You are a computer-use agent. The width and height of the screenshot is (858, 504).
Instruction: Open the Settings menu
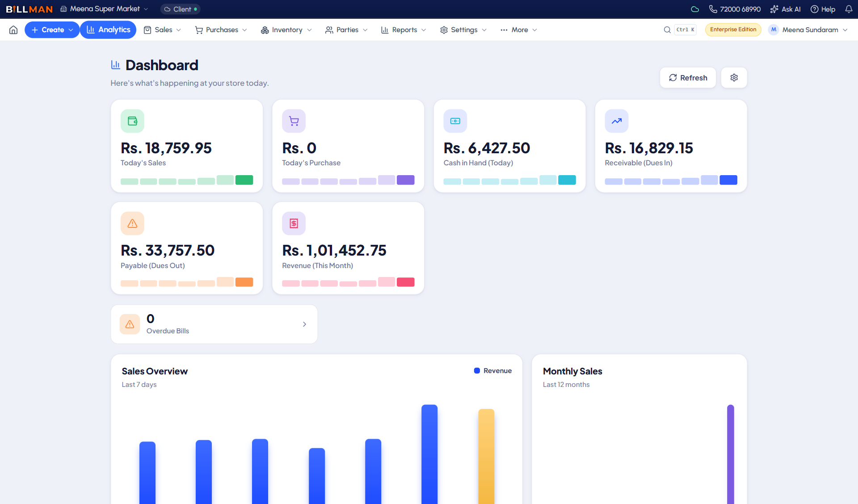pyautogui.click(x=463, y=30)
